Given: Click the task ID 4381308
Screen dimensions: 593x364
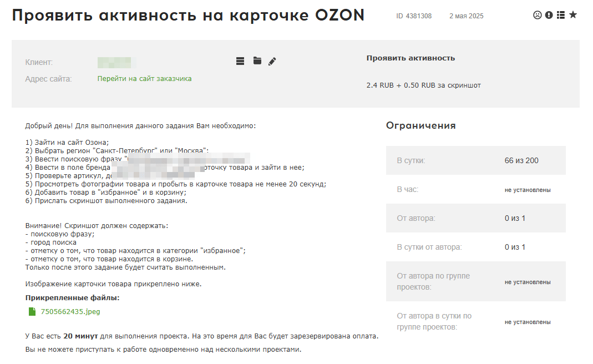Looking at the screenshot, I should click(414, 16).
